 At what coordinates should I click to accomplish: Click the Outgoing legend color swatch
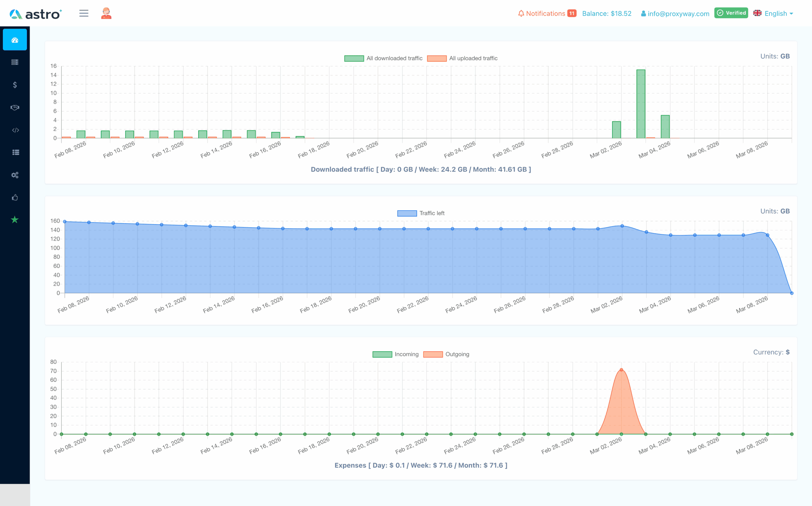tap(433, 354)
